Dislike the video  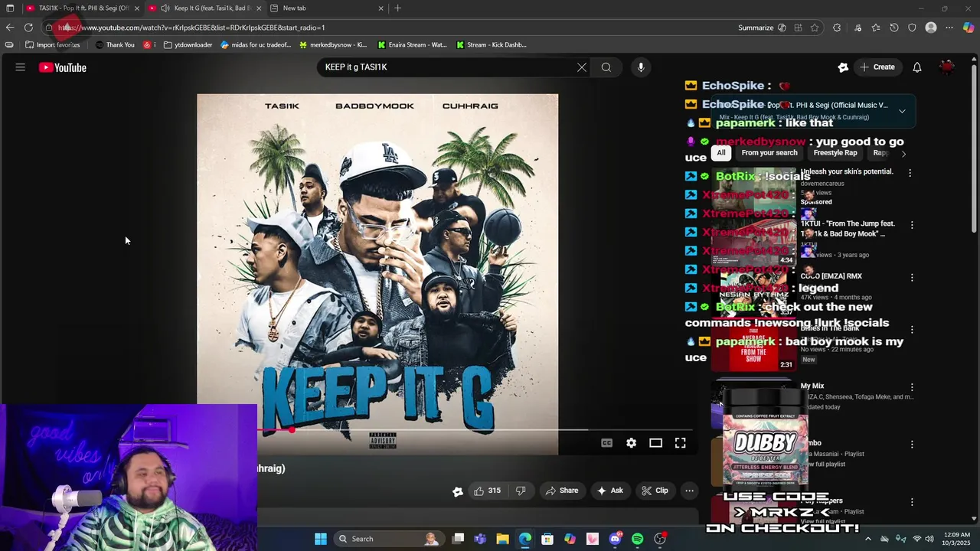tap(521, 491)
